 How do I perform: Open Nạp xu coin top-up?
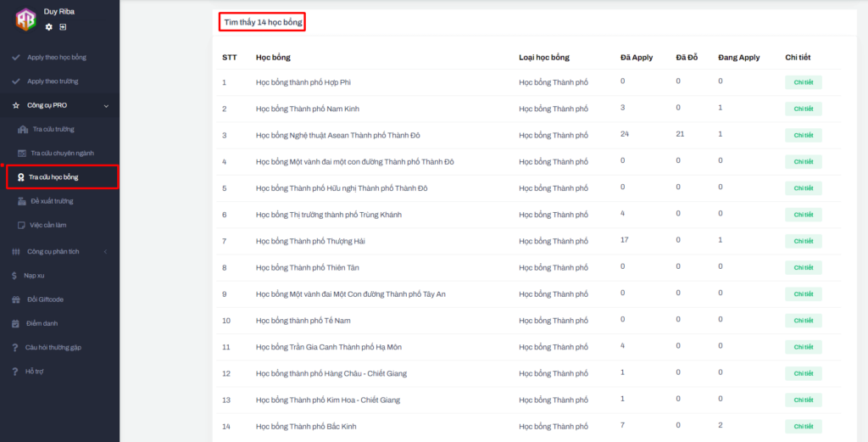34,275
